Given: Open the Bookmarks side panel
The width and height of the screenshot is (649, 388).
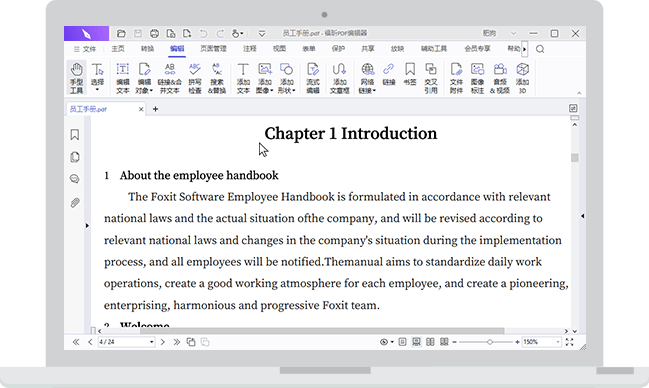Looking at the screenshot, I should (75, 135).
